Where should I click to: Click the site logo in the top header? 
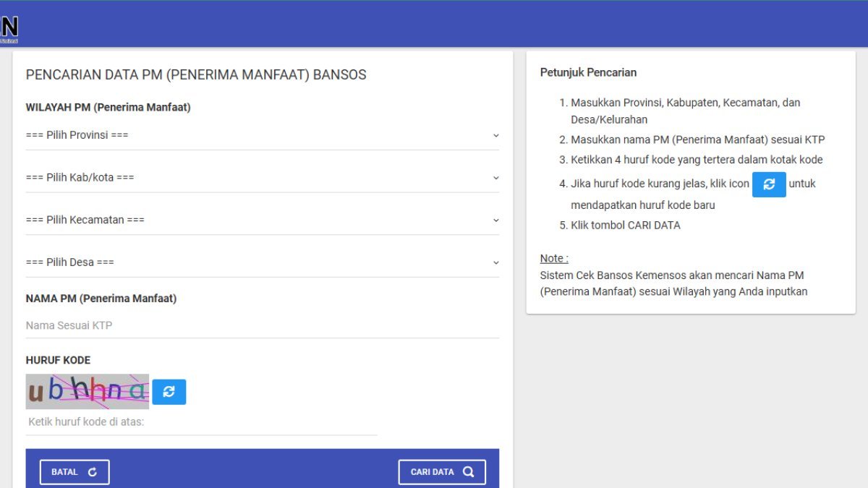click(9, 29)
